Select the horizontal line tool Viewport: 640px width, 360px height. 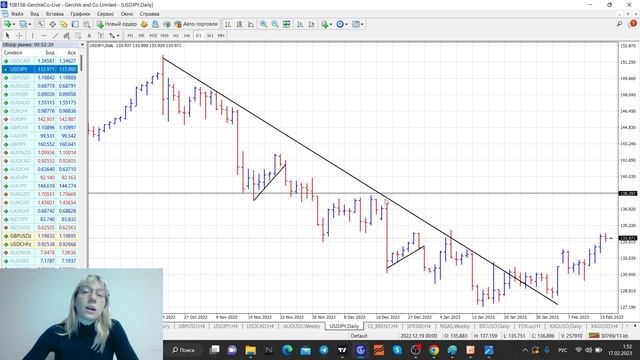pyautogui.click(x=44, y=36)
